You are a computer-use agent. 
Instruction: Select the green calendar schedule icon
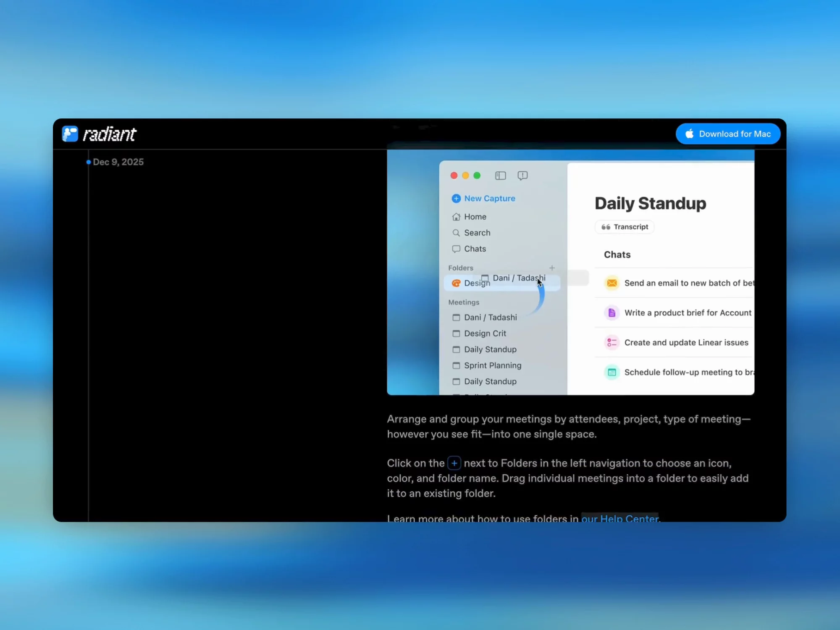pyautogui.click(x=612, y=373)
